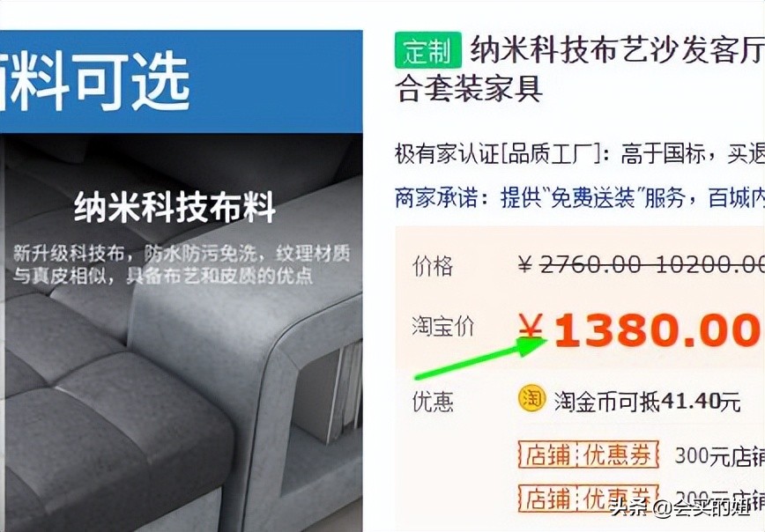Click the blue 料可选 banner
This screenshot has height=532, width=765.
(x=181, y=81)
